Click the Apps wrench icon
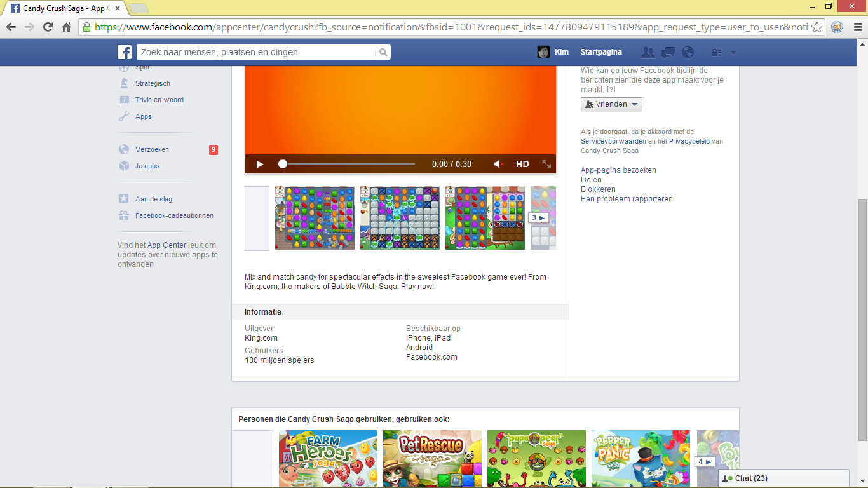The height and width of the screenshot is (488, 868). click(x=124, y=116)
